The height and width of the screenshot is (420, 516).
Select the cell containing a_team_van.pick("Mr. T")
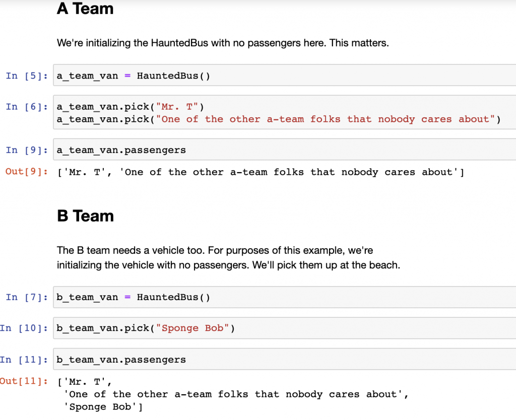click(x=284, y=112)
